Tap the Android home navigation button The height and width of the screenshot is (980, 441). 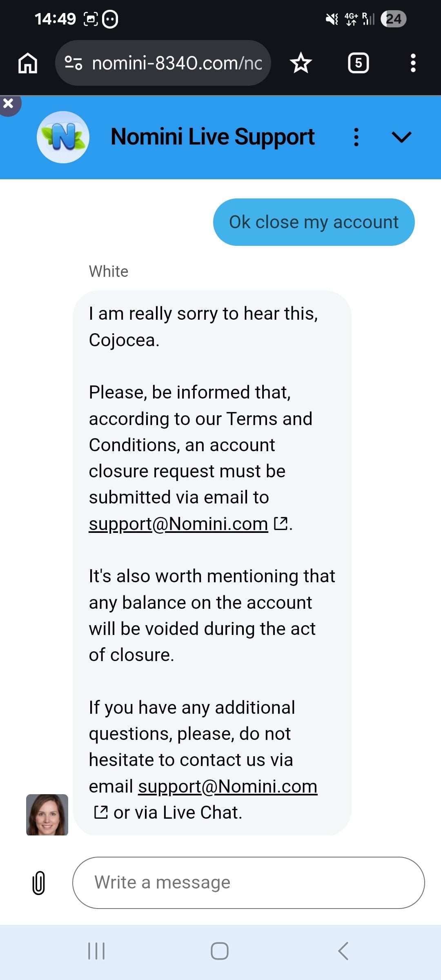(220, 951)
